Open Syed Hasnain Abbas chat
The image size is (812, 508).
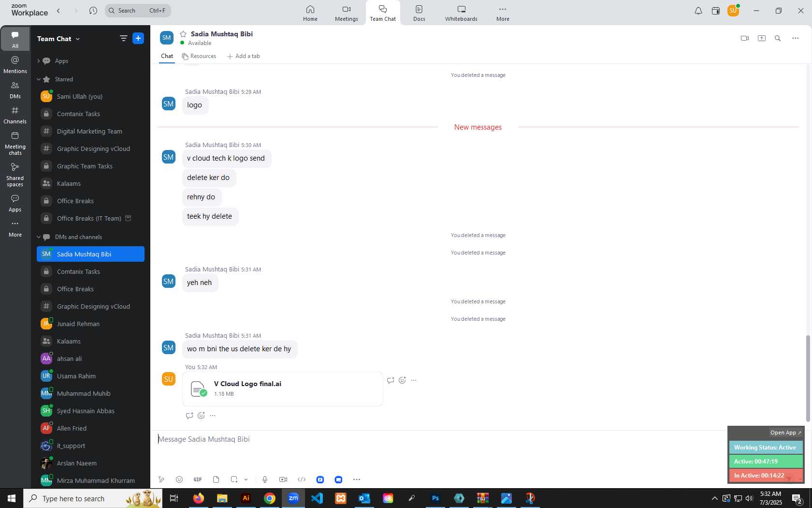(91, 411)
